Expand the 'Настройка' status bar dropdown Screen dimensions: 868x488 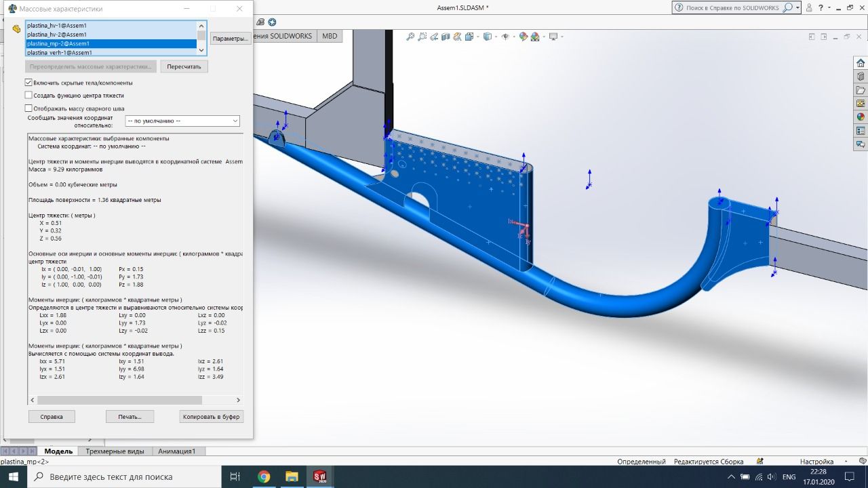846,462
